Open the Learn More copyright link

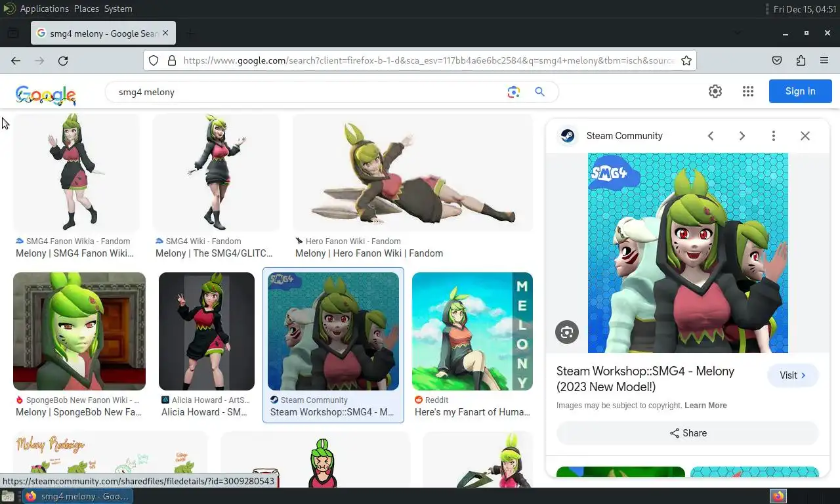click(x=705, y=406)
